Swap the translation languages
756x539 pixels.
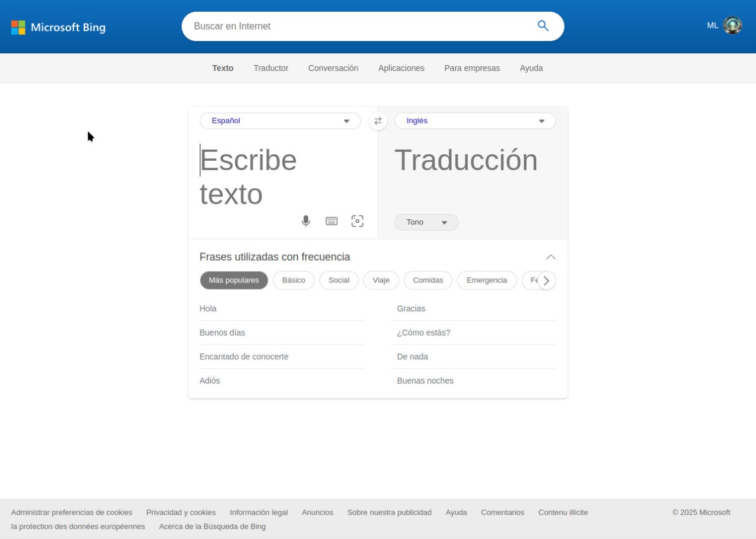tap(378, 121)
